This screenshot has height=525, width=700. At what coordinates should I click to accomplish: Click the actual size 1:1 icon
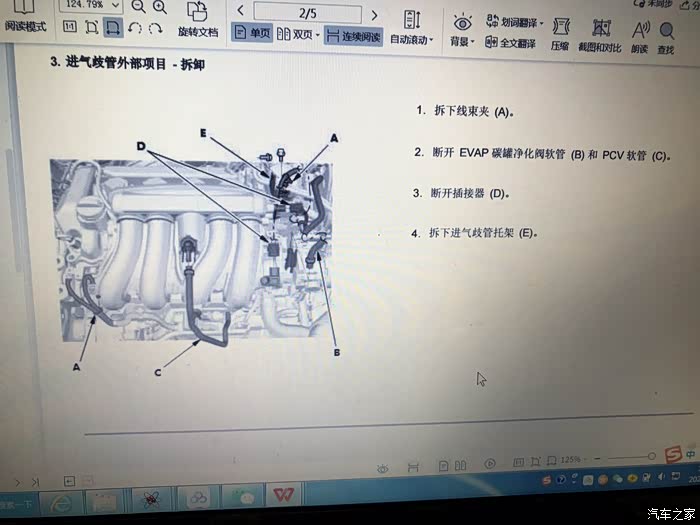pyautogui.click(x=70, y=27)
